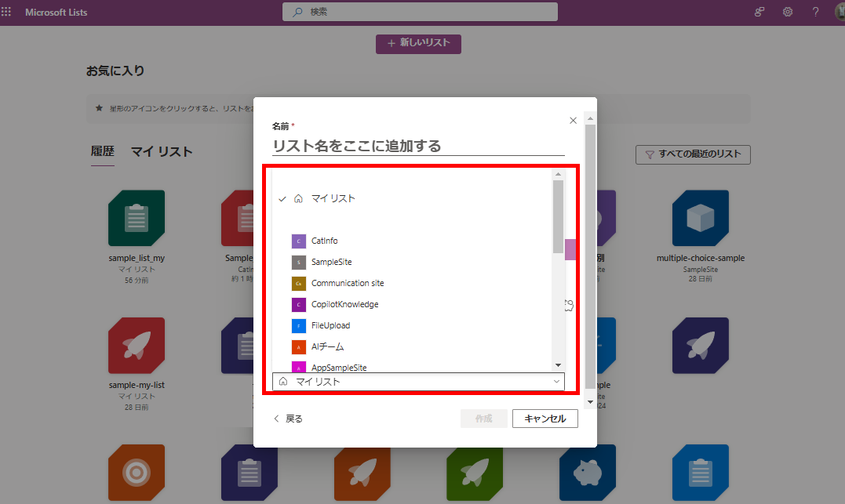Click the SampleSite label under multiple-choice-sample

pyautogui.click(x=700, y=269)
